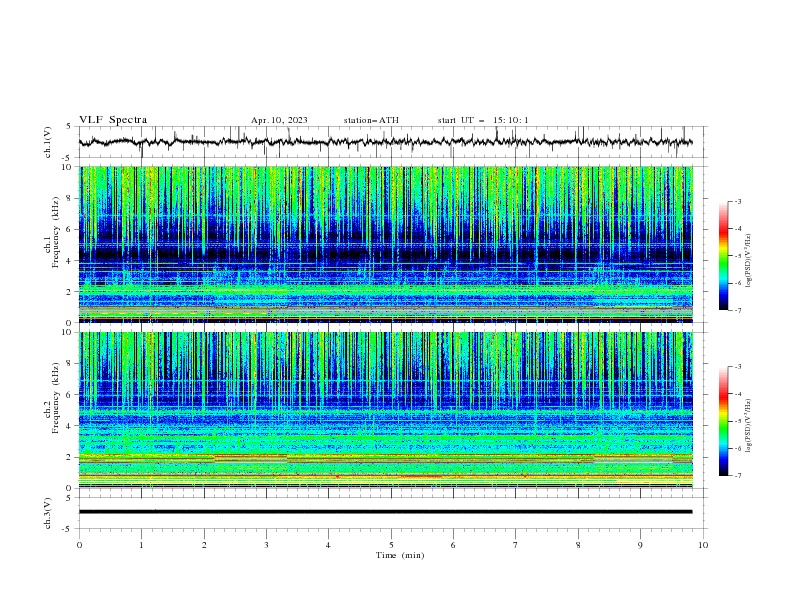Click the upper color bar's log(PSD) label
This screenshot has width=792, height=612.
[749, 261]
